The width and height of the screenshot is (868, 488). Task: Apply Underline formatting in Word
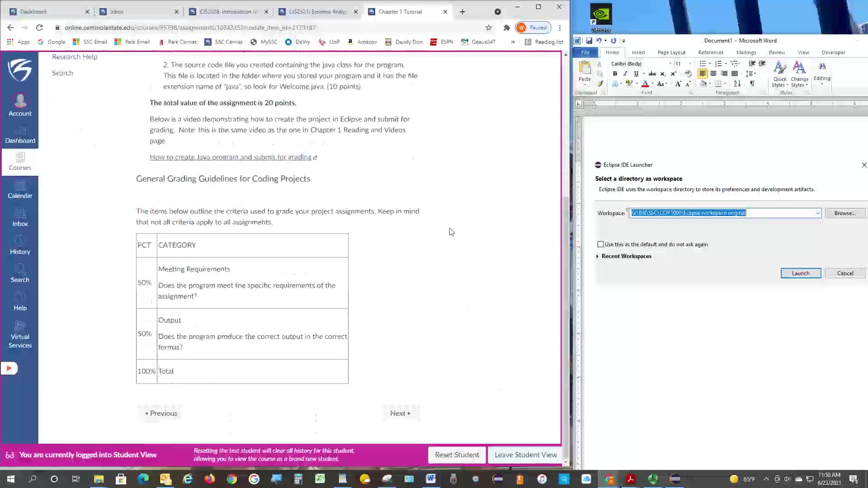point(636,74)
